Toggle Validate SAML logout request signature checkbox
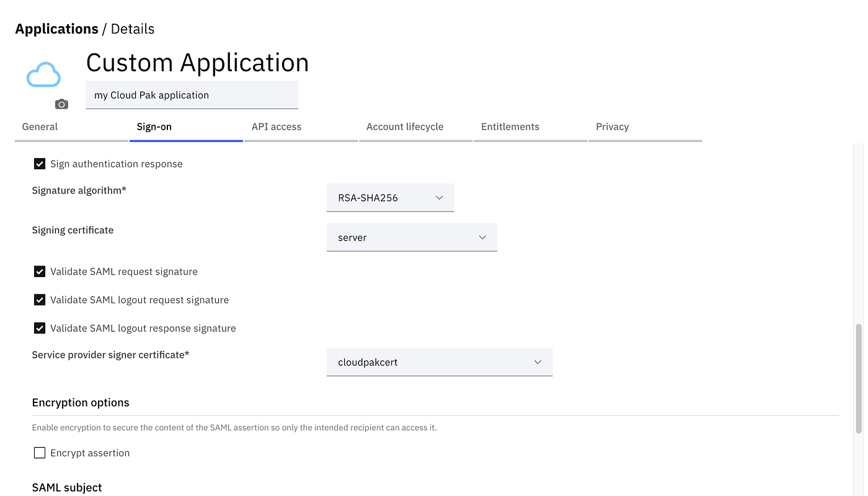This screenshot has height=496, width=868. (x=40, y=300)
